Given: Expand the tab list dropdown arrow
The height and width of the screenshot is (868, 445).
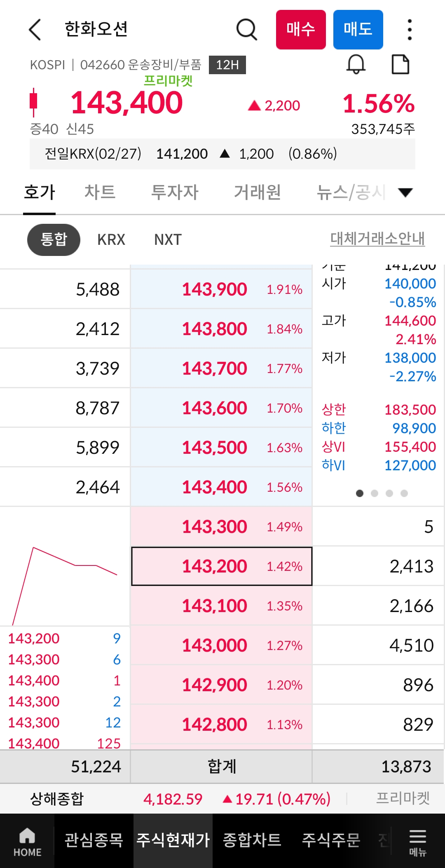Looking at the screenshot, I should pyautogui.click(x=405, y=192).
